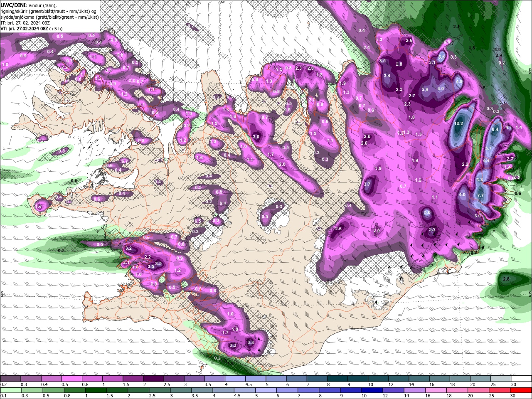Click the 3.1 precipitation value on the map
This screenshot has height=399, width=532.
tap(432, 62)
